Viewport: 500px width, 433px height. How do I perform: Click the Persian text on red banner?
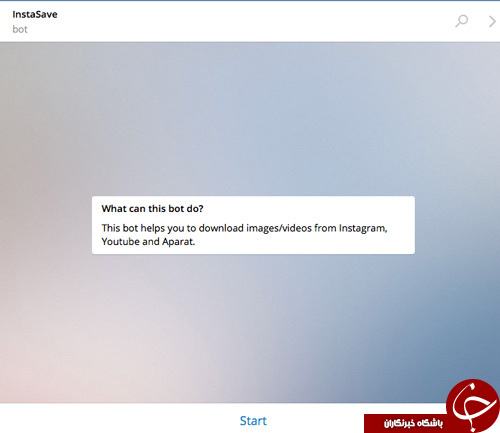[413, 423]
